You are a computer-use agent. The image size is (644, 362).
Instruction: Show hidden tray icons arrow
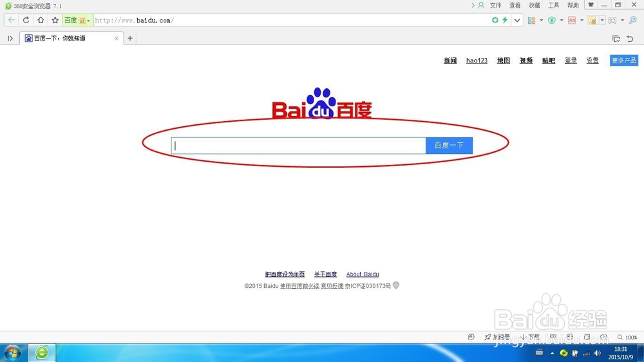pyautogui.click(x=552, y=353)
